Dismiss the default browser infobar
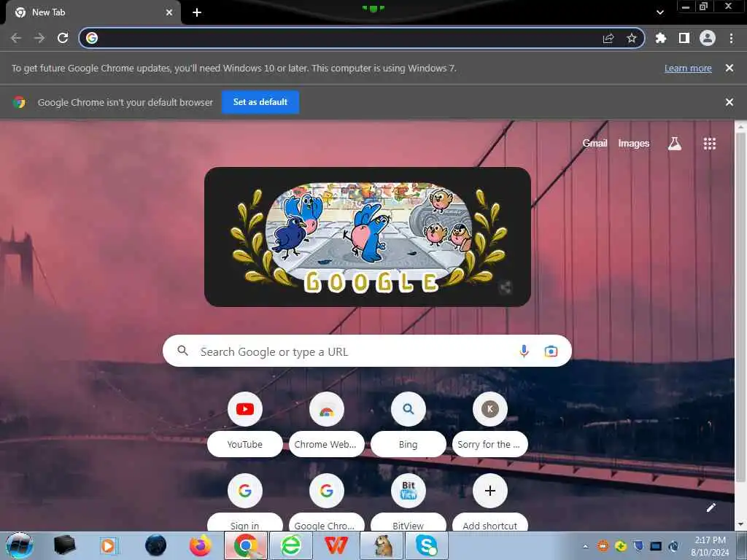The image size is (747, 560). click(729, 102)
